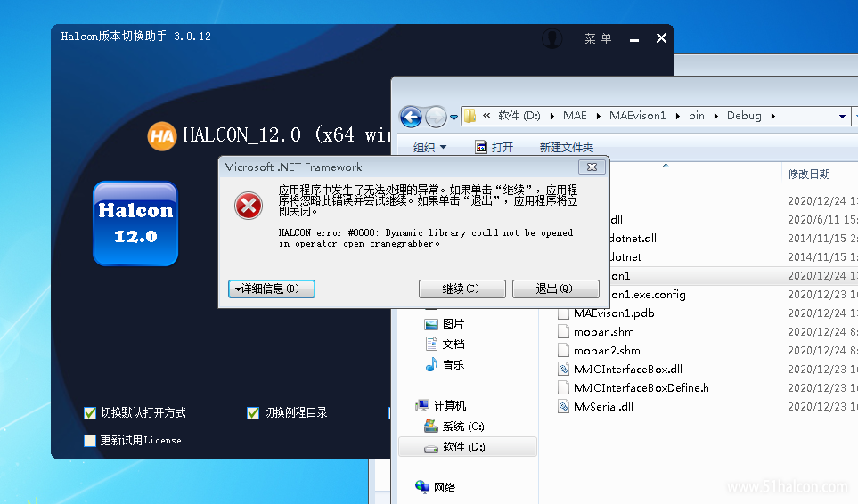Click the MvSerial.dll file icon
Viewport: 858px width, 504px height.
pos(563,406)
